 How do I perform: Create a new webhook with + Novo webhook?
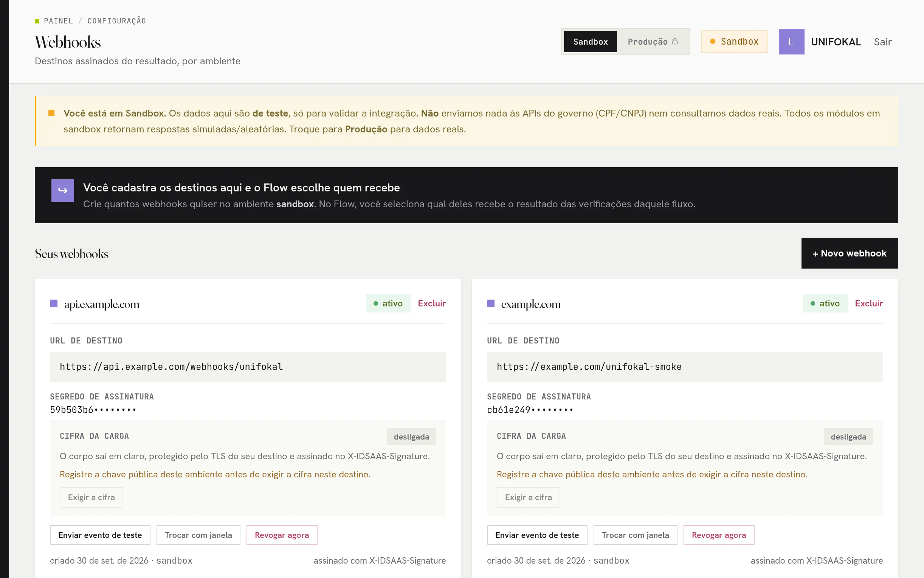tap(850, 253)
